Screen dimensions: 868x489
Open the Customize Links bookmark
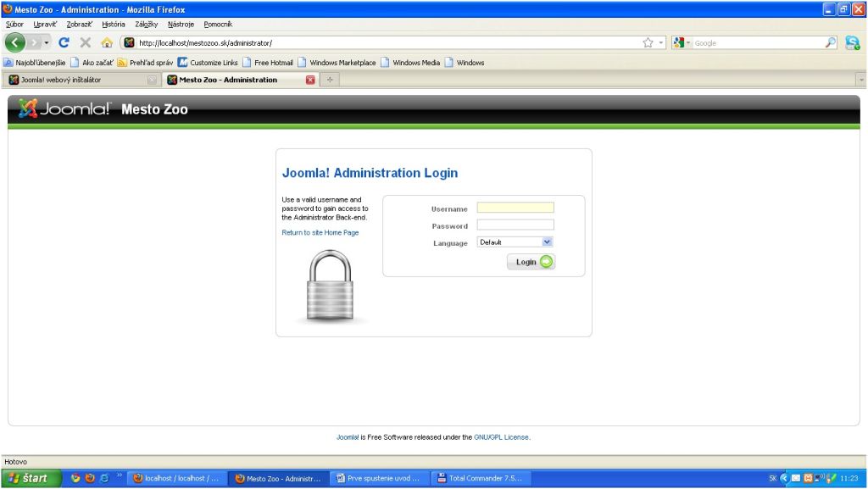[208, 63]
